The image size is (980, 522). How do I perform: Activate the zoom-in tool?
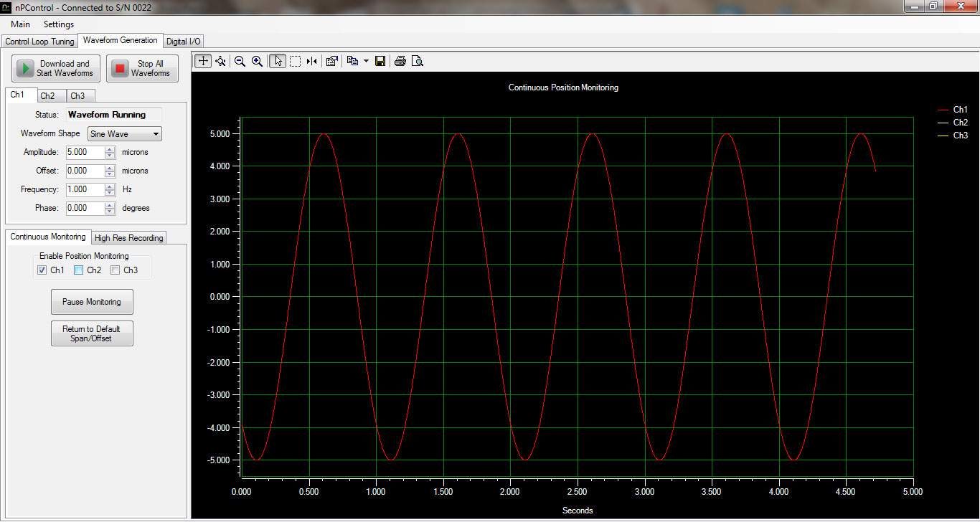coord(257,61)
